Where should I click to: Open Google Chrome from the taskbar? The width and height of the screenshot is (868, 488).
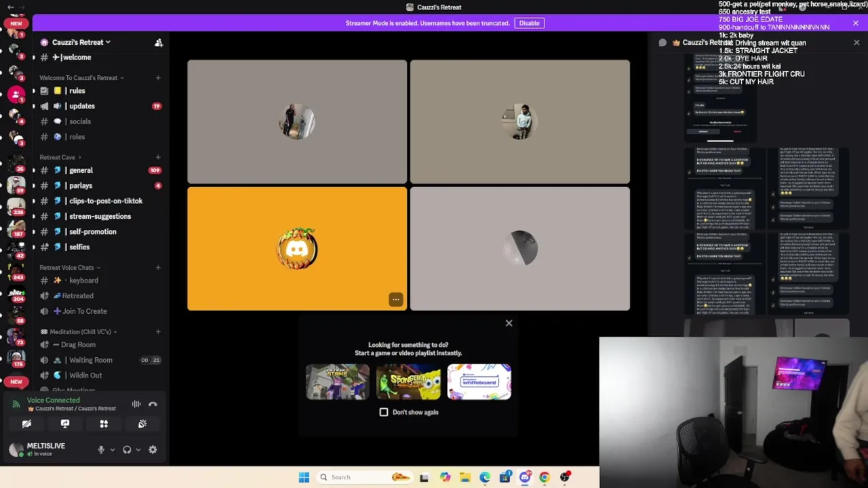tap(544, 477)
